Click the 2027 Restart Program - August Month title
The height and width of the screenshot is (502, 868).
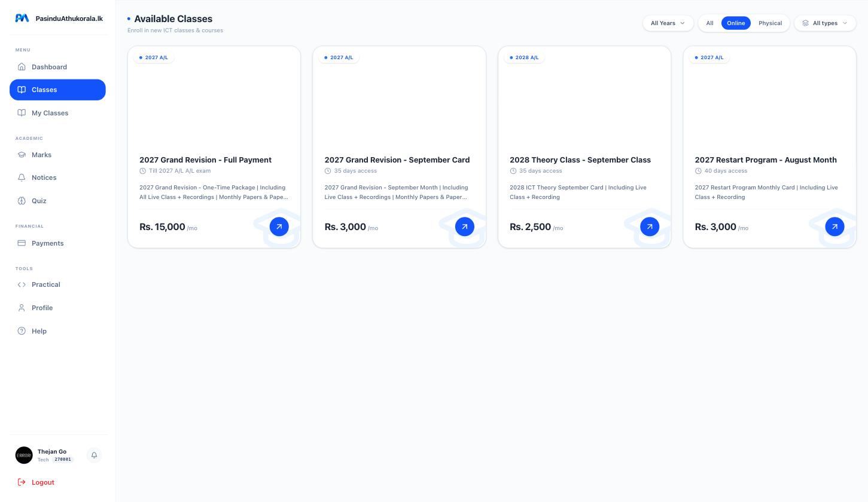pyautogui.click(x=766, y=160)
